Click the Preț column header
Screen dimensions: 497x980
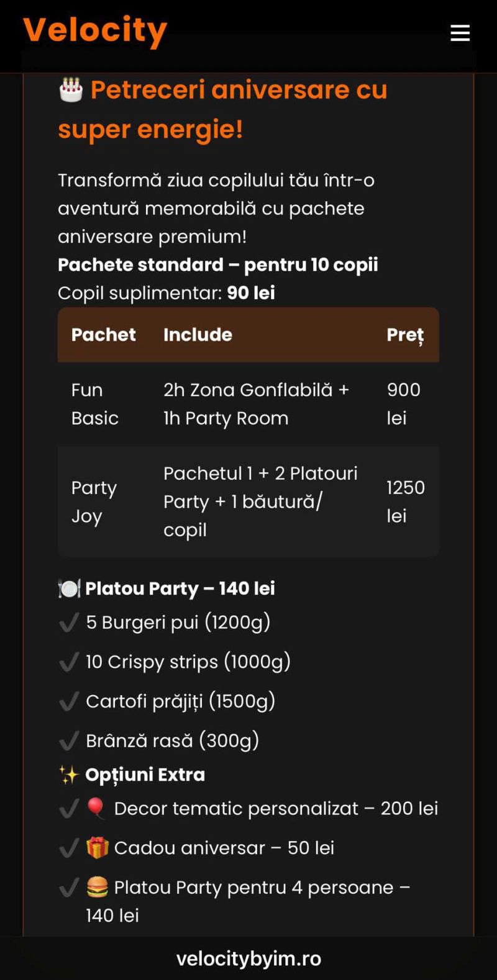405,335
